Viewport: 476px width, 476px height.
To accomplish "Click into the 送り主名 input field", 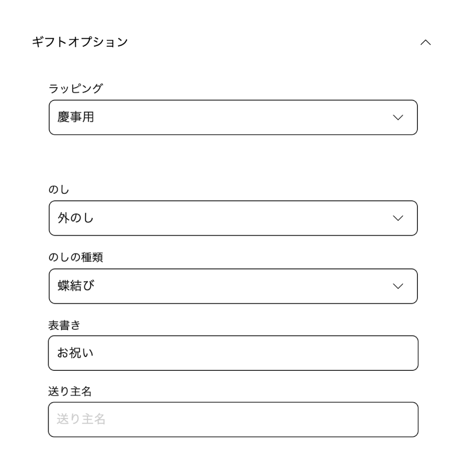I will coord(233,419).
